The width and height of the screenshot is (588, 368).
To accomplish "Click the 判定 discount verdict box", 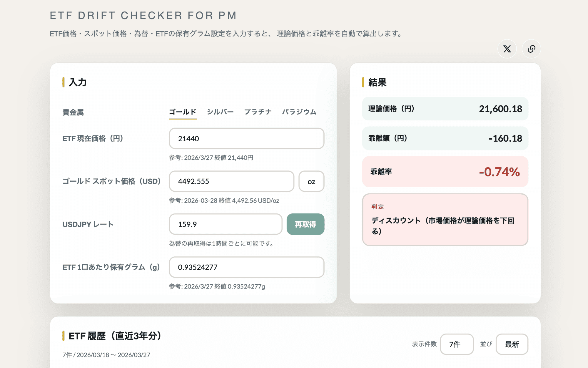I will pos(445,220).
